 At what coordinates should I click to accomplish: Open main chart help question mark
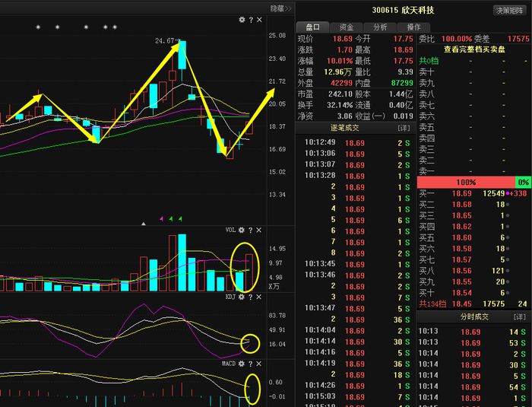251,20
